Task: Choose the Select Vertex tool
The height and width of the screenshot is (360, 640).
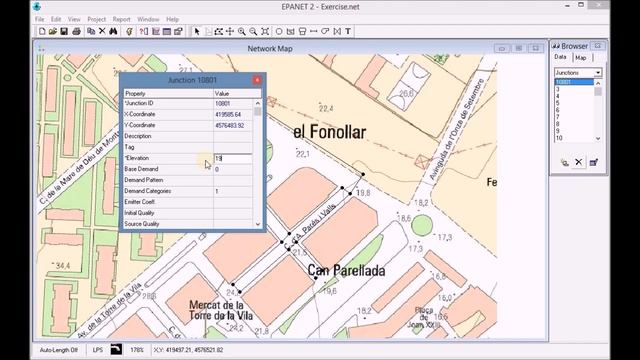Action: tap(208, 31)
